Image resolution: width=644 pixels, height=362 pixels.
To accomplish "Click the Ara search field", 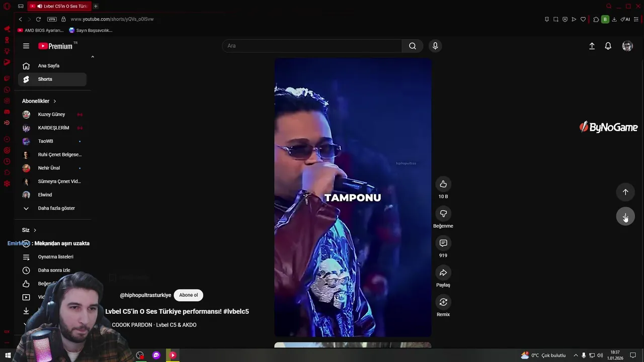I will [312, 46].
